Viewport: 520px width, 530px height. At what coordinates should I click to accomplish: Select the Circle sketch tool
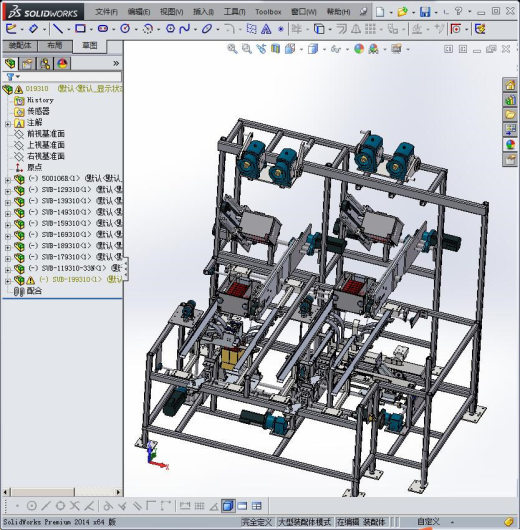125,29
